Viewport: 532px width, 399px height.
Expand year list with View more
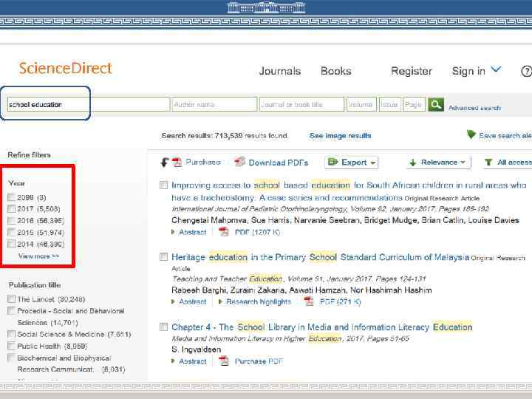coord(38,256)
